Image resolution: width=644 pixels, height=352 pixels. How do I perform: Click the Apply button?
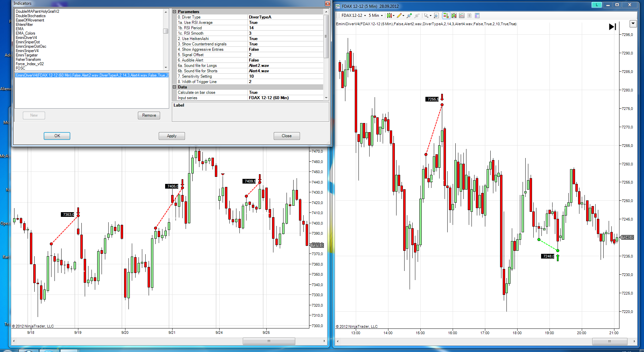172,136
